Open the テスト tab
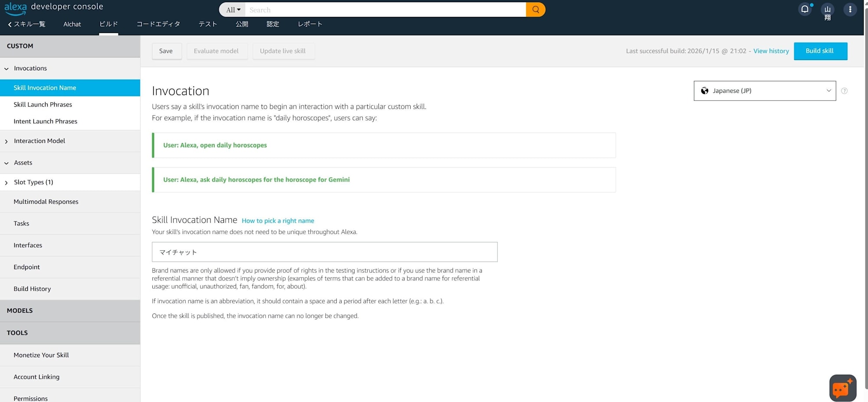The height and width of the screenshot is (402, 868). tap(207, 24)
